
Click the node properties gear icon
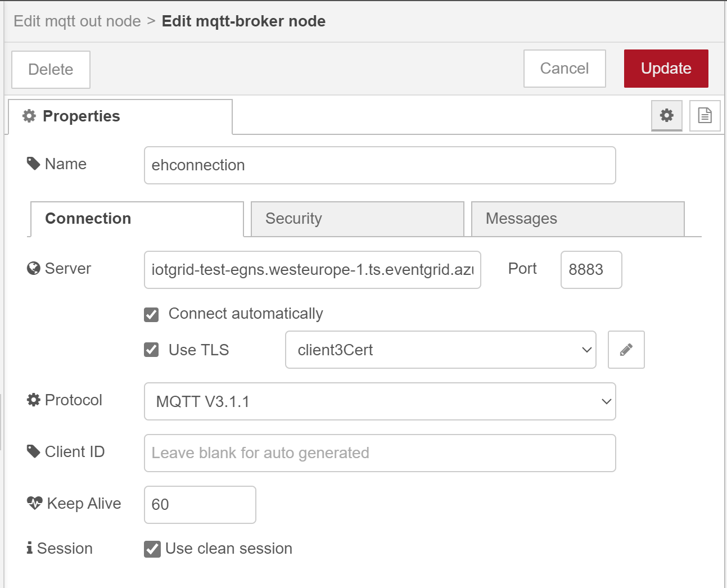tap(666, 116)
